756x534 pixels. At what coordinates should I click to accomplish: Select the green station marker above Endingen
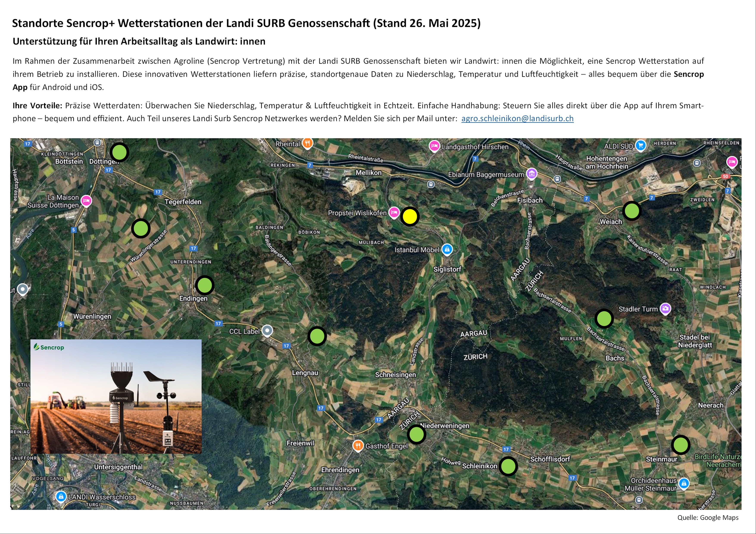coord(205,285)
